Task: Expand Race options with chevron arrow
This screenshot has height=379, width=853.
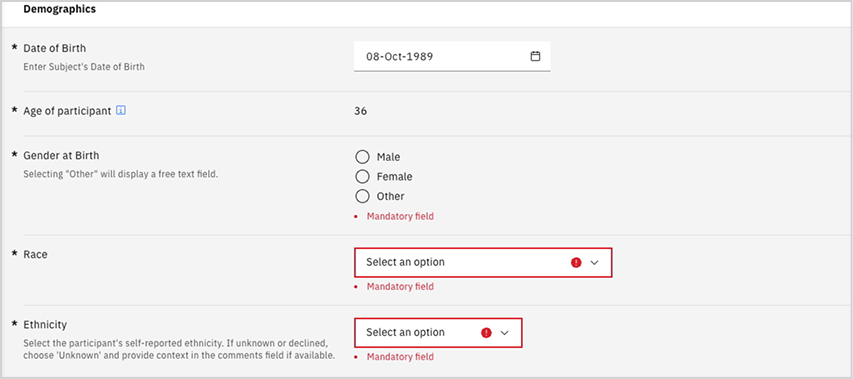Action: 594,263
